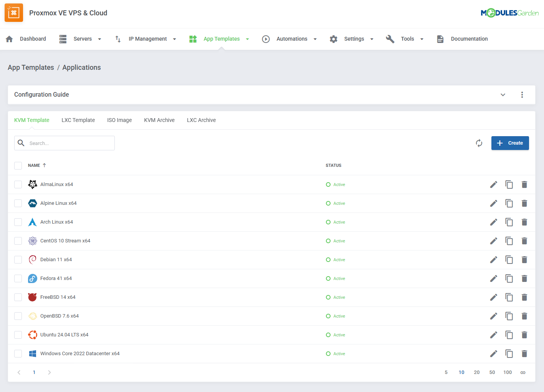The height and width of the screenshot is (392, 544).
Task: Edit the Debian 11 x64 template
Action: (494, 260)
